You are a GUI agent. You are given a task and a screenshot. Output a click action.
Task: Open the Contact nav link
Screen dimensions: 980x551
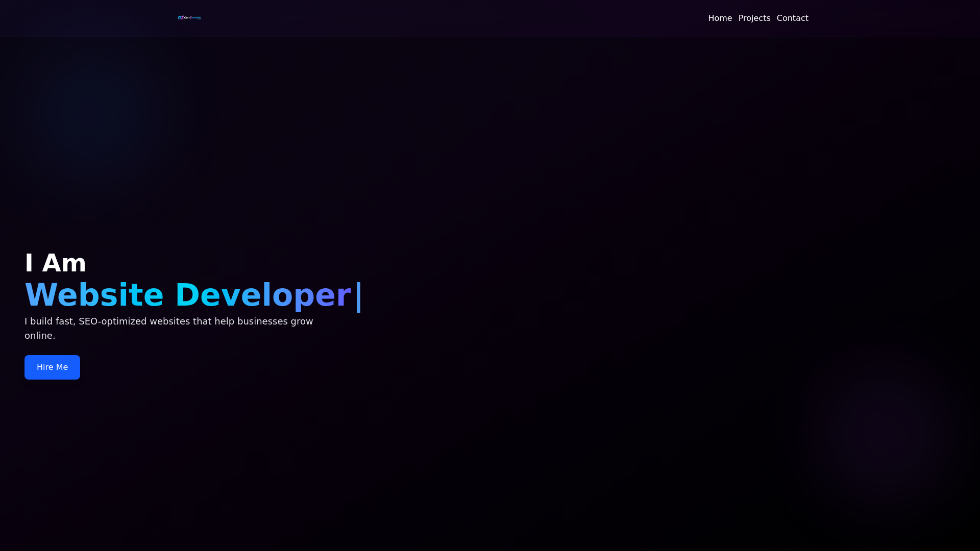click(792, 18)
